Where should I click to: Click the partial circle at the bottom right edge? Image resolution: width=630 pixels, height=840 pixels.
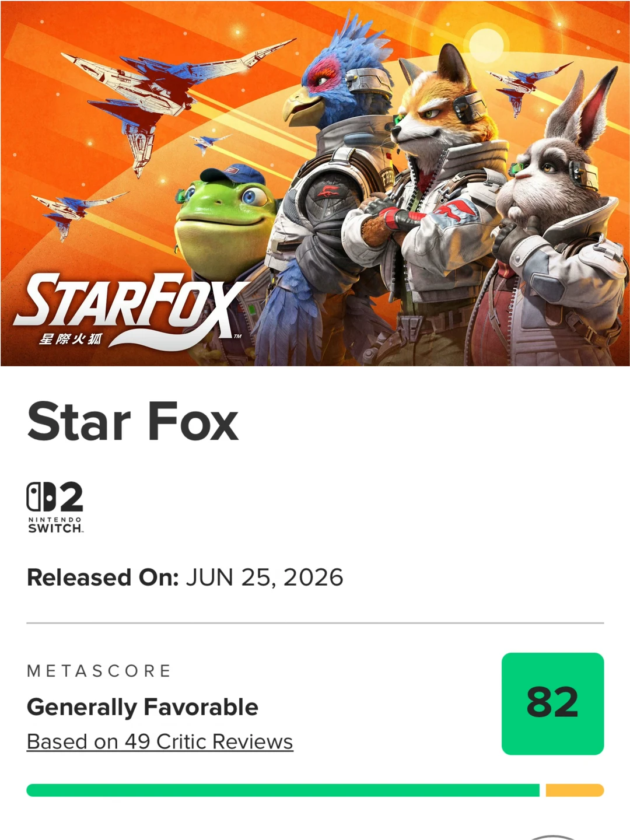click(x=551, y=838)
